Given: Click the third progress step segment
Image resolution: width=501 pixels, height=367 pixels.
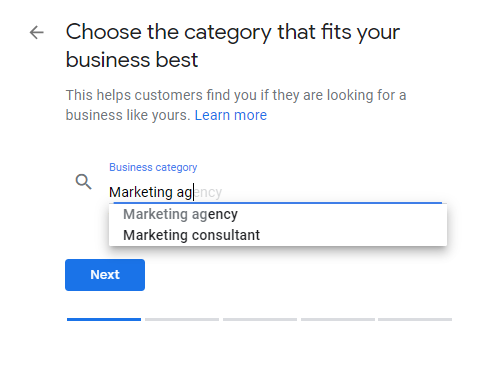Looking at the screenshot, I should (260, 319).
